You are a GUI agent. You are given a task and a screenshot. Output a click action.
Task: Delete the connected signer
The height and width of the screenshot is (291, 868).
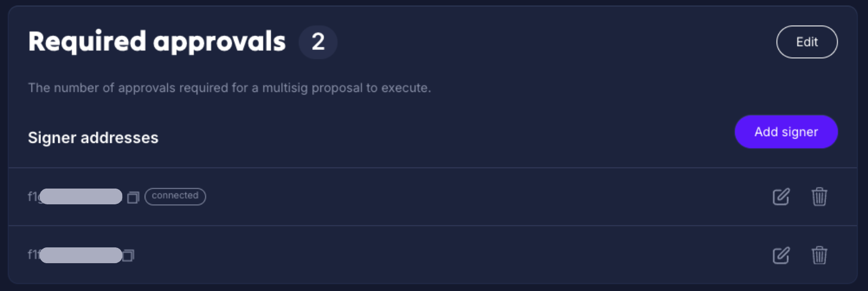coord(819,197)
